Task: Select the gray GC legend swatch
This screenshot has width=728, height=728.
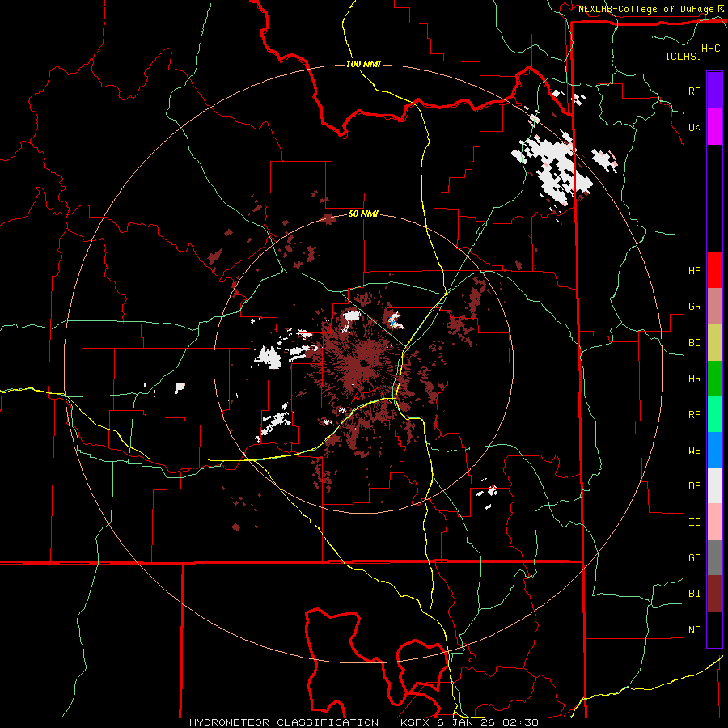Action: click(714, 557)
